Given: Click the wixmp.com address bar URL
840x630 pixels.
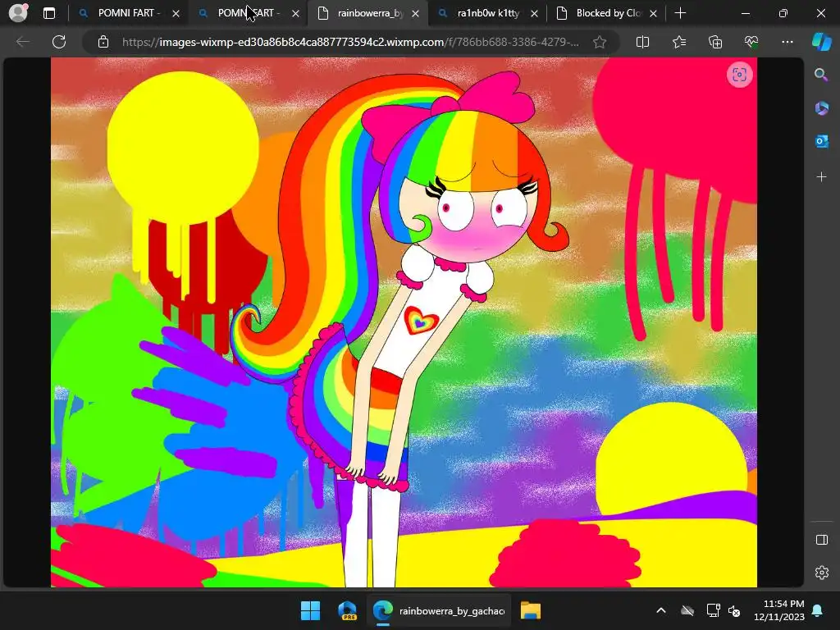Looking at the screenshot, I should tap(349, 42).
